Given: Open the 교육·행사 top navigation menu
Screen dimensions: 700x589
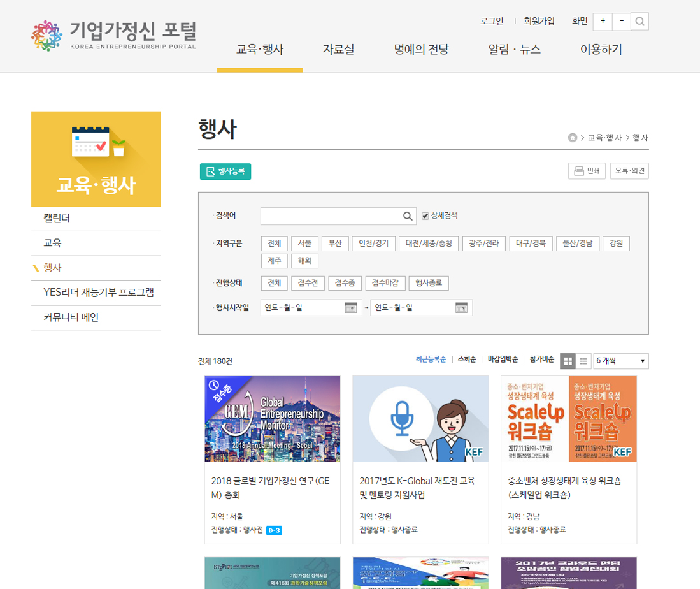Looking at the screenshot, I should 260,49.
